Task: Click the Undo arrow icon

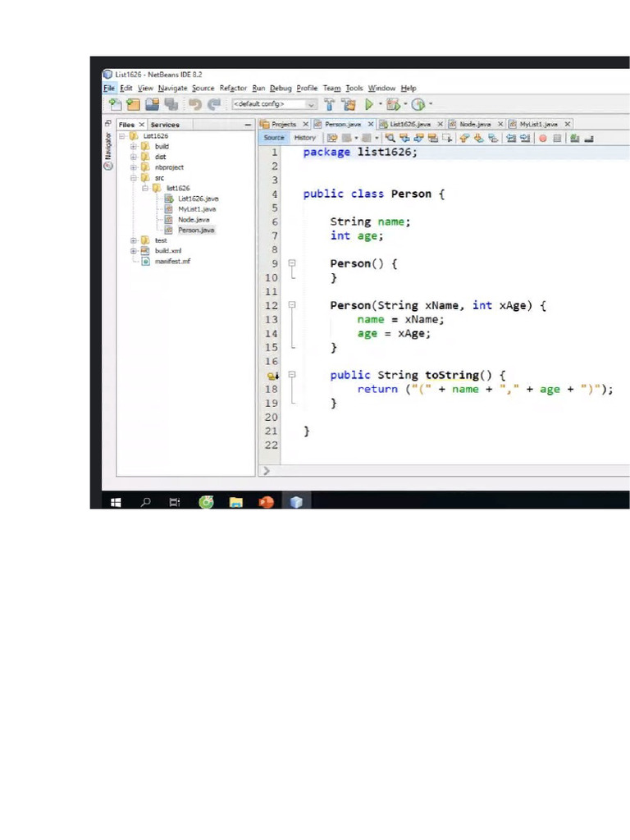Action: 195,104
